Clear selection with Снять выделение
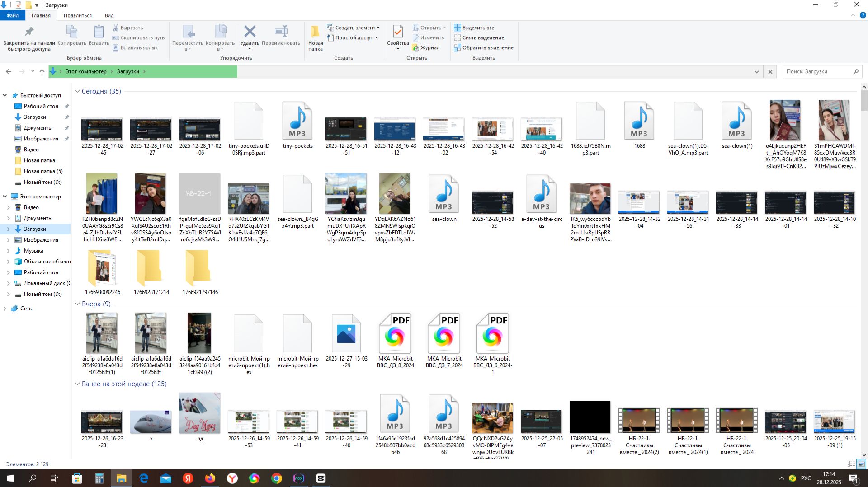 479,37
